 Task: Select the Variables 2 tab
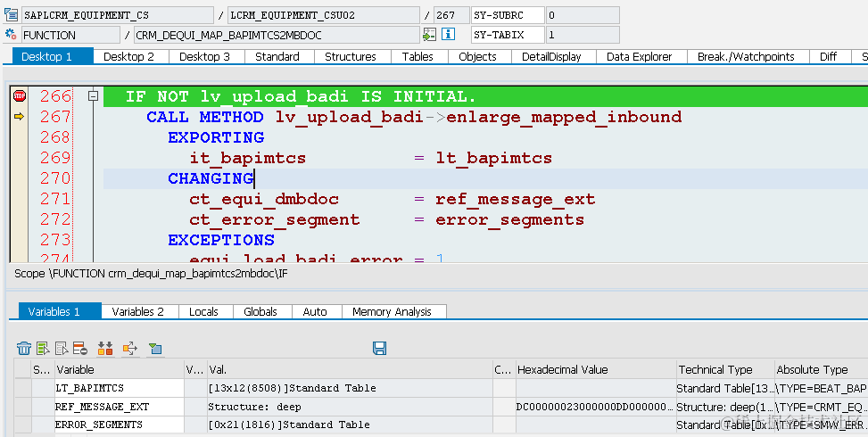pyautogui.click(x=138, y=311)
